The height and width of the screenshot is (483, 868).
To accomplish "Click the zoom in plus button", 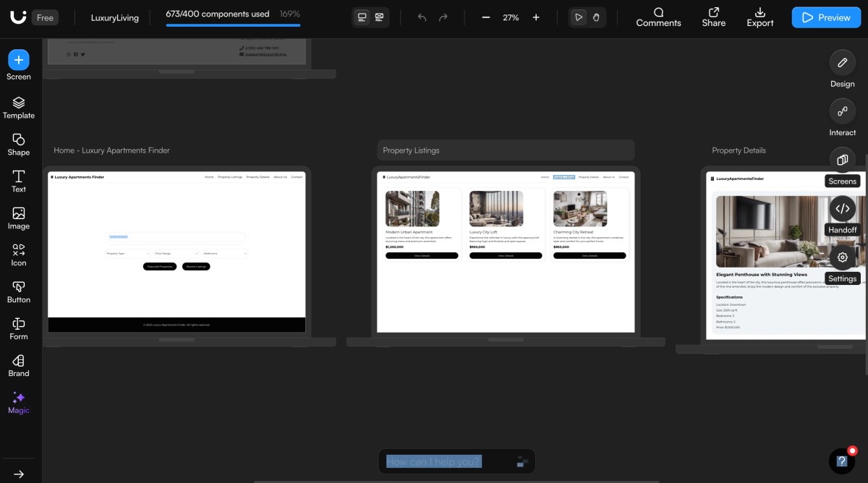I will pyautogui.click(x=536, y=17).
